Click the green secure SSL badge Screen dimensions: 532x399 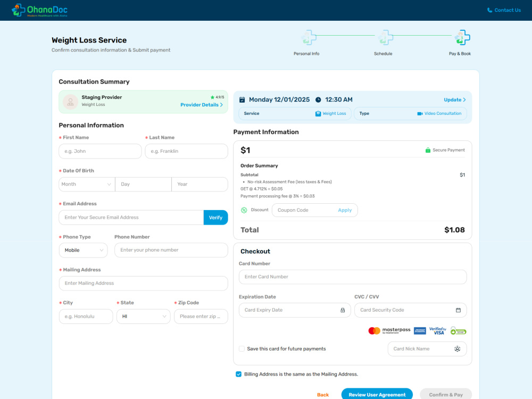[x=459, y=331]
